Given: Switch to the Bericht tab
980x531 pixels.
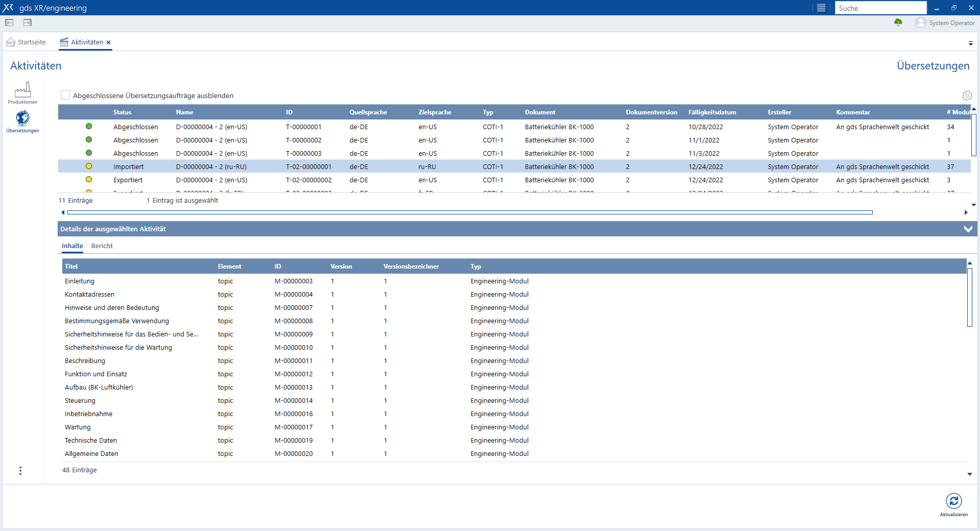Looking at the screenshot, I should coord(102,246).
